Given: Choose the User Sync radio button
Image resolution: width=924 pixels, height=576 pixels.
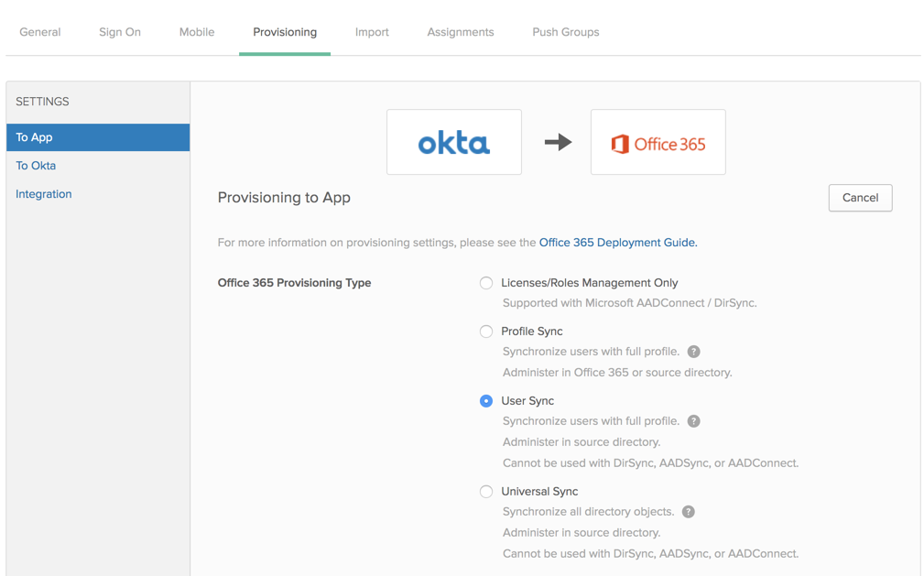Looking at the screenshot, I should click(x=486, y=401).
